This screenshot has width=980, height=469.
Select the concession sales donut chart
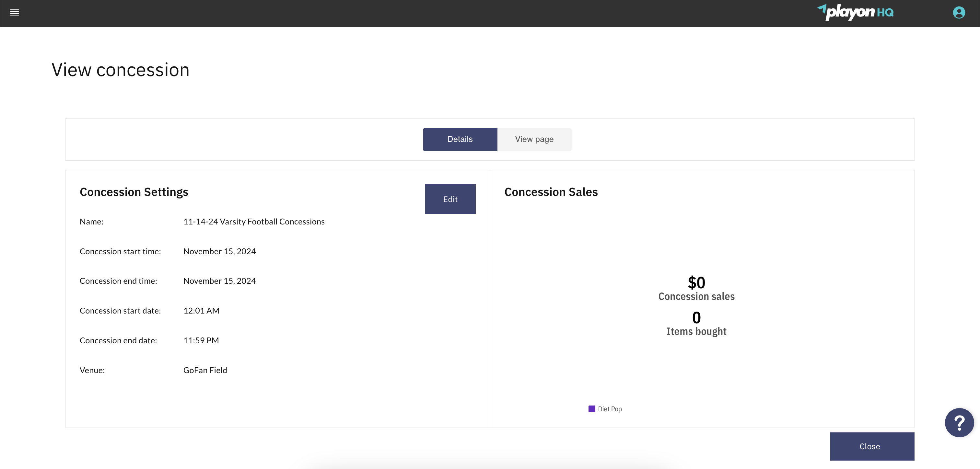696,304
